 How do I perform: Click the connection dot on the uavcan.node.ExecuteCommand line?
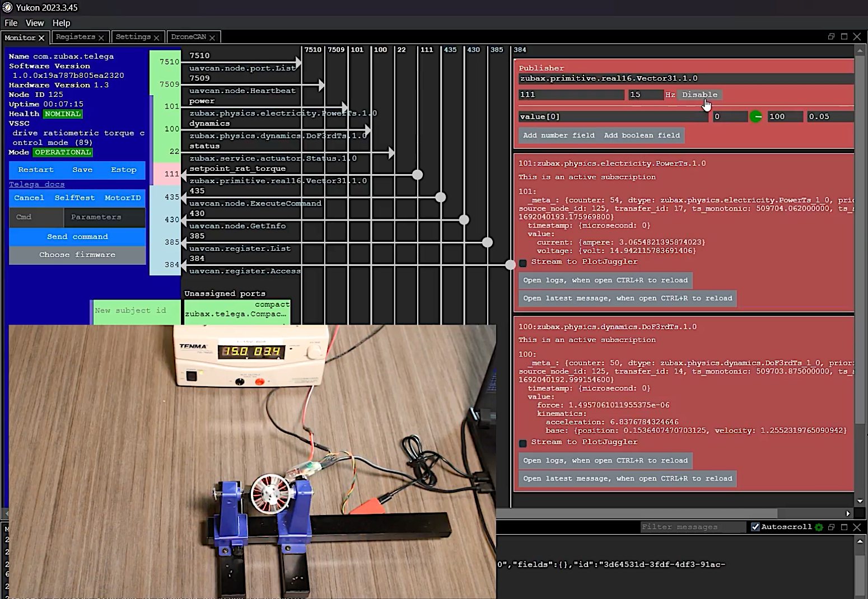point(441,197)
